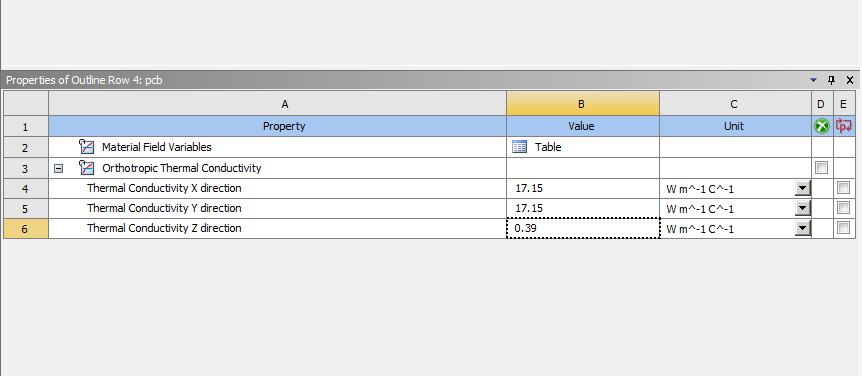Click the red parameterize icon in column E header
This screenshot has height=376, width=862.
pos(843,126)
